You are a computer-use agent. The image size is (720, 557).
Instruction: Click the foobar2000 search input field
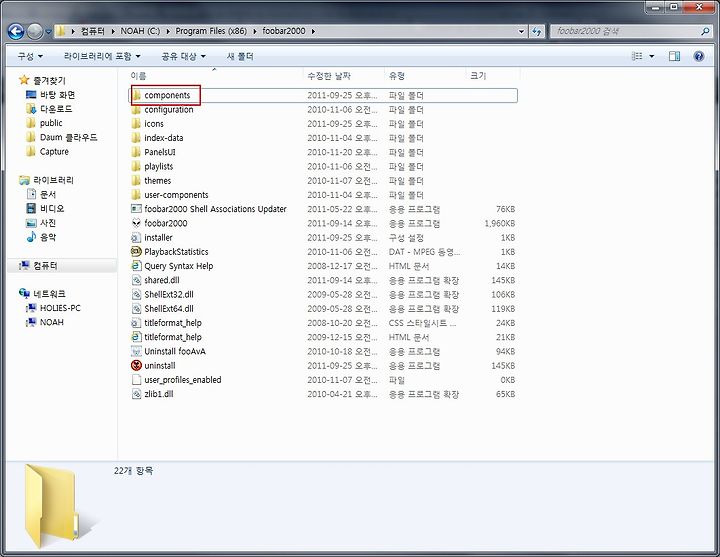[625, 31]
